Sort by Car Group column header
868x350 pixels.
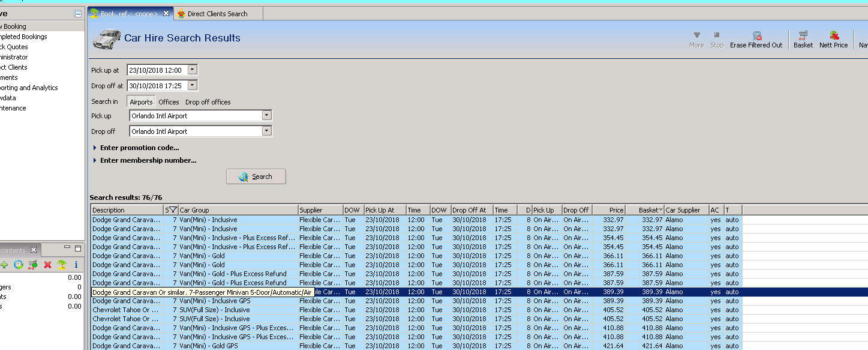238,210
